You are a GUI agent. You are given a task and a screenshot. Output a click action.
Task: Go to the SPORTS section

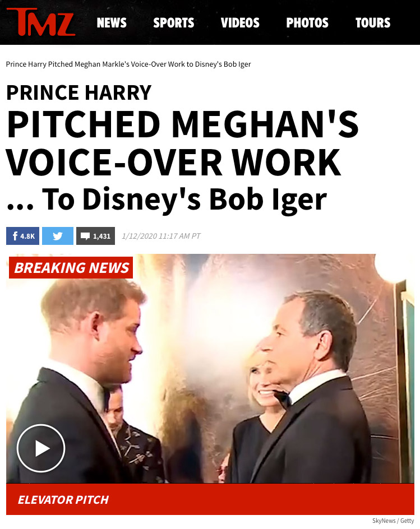point(173,23)
